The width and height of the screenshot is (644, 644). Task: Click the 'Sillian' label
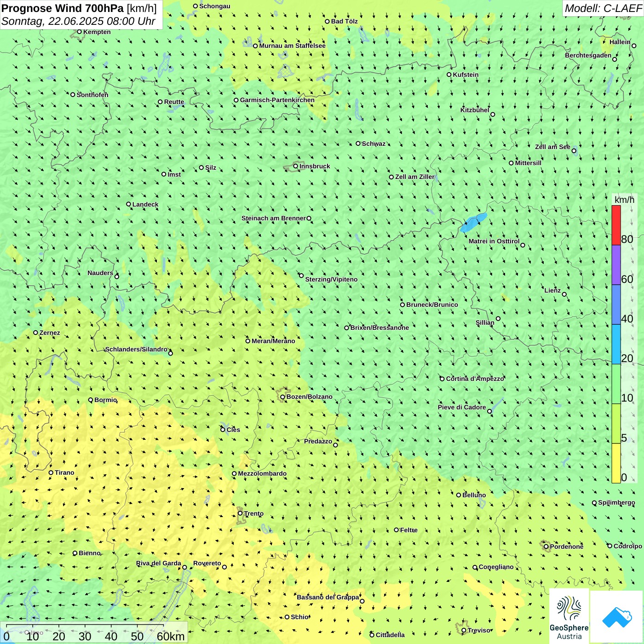(x=485, y=322)
